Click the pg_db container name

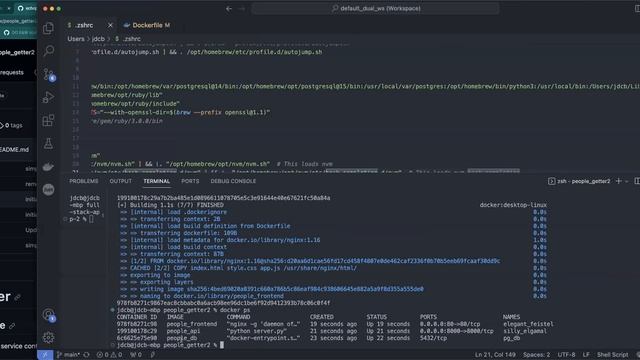pyautogui.click(x=511, y=338)
